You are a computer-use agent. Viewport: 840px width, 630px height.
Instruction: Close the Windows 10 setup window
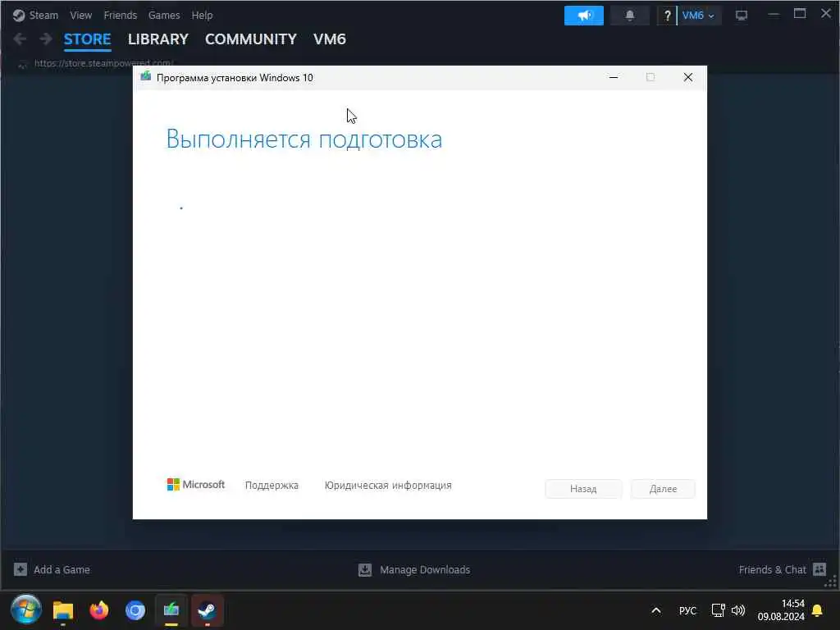click(688, 77)
